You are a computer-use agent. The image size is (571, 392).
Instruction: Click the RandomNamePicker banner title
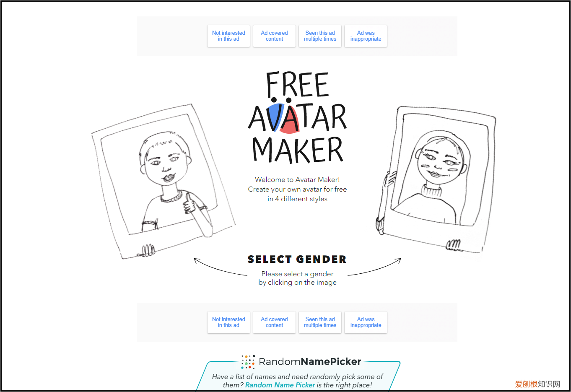(310, 361)
